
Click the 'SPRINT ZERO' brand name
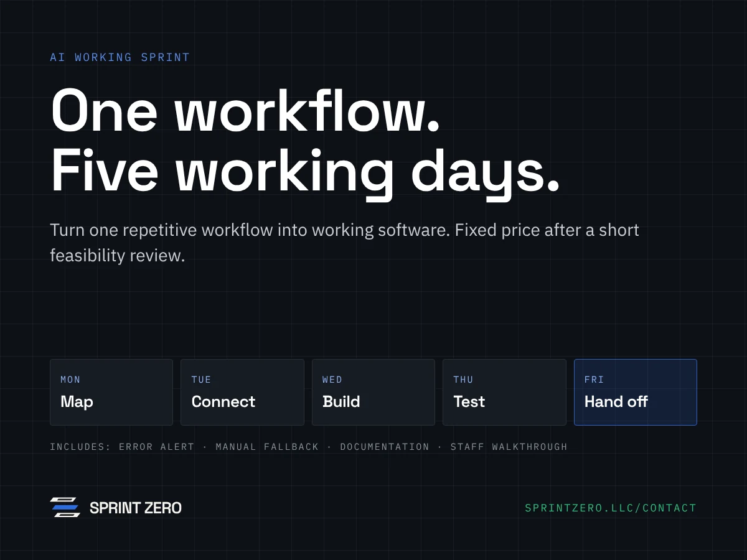tap(136, 508)
